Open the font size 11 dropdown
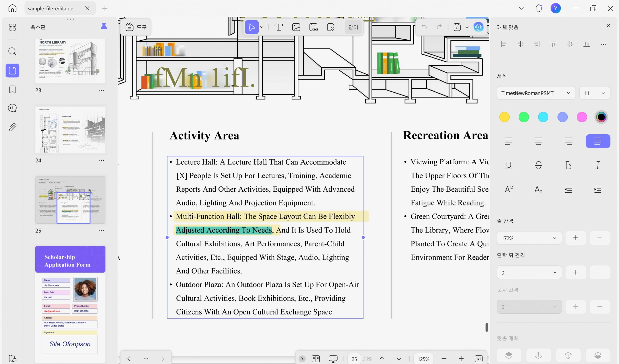 [594, 93]
